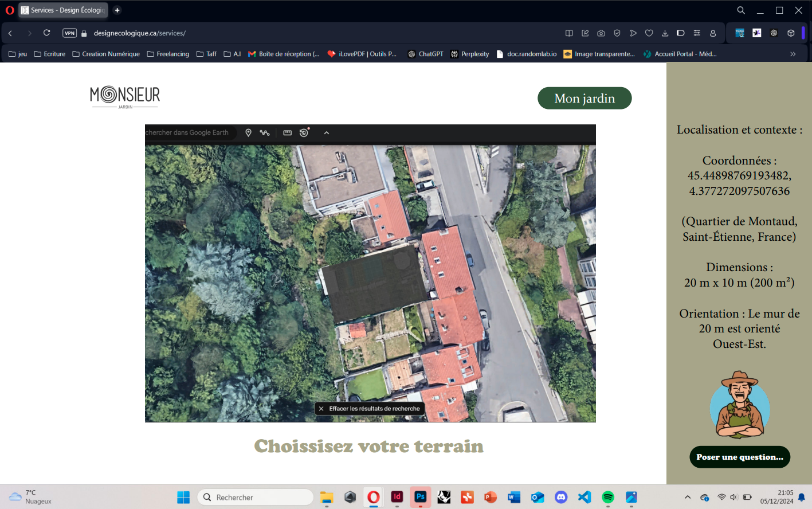The width and height of the screenshot is (812, 509).
Task: Click the heart icon to bookmark page
Action: 649,33
